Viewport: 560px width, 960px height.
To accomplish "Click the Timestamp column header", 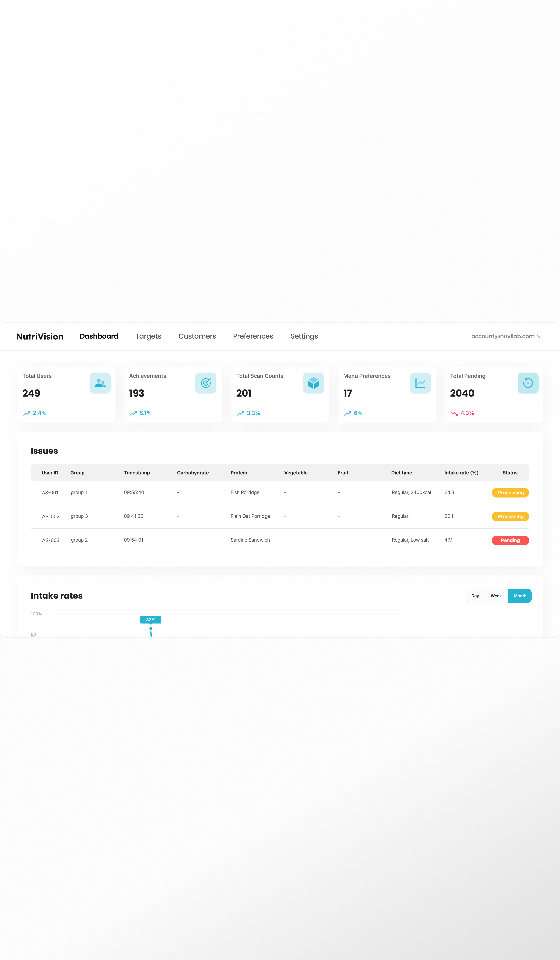I will point(137,473).
